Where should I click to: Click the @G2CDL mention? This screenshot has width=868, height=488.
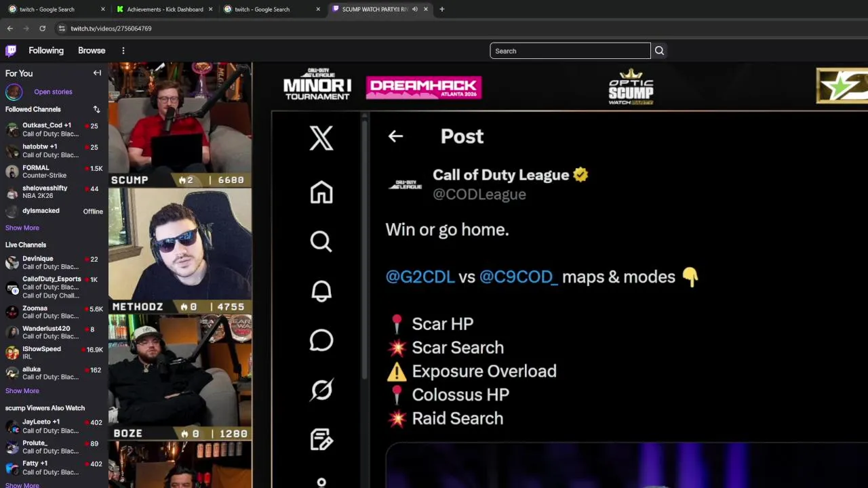[420, 277]
